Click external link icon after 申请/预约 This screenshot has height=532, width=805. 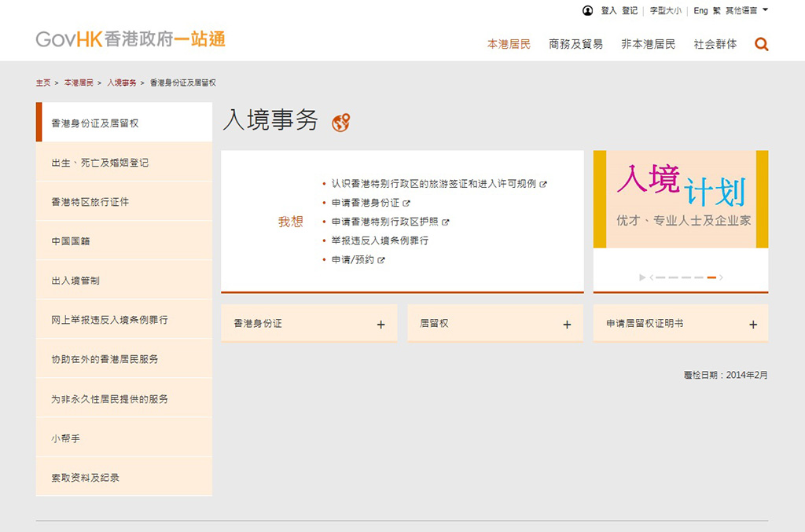click(381, 260)
